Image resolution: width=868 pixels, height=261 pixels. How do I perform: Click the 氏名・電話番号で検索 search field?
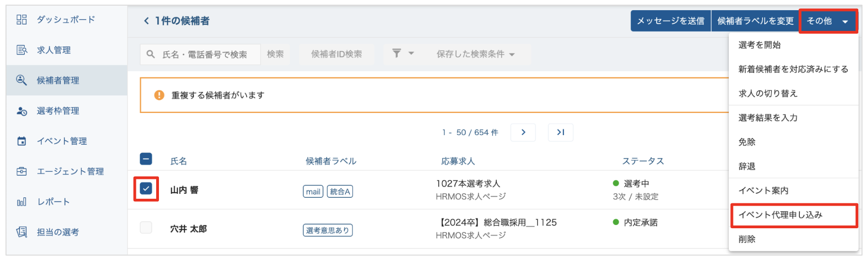coord(205,54)
